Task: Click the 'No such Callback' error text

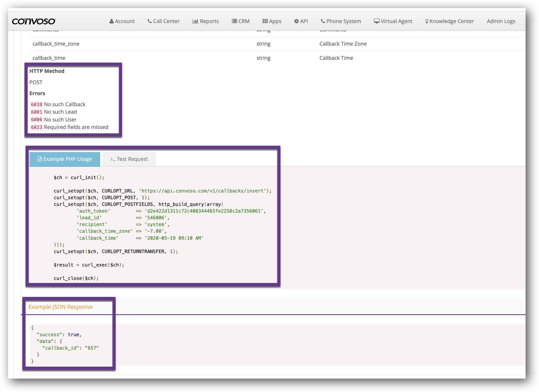Action: [65, 104]
